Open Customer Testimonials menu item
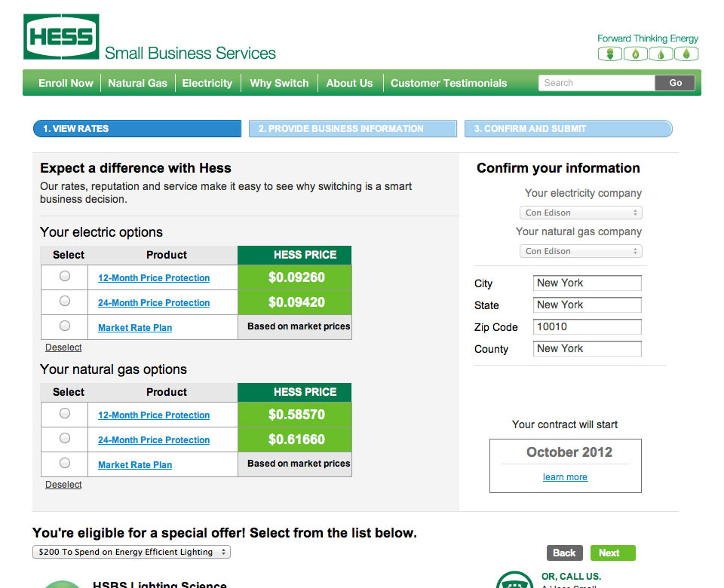Screen dimensions: 724x588 [x=449, y=83]
